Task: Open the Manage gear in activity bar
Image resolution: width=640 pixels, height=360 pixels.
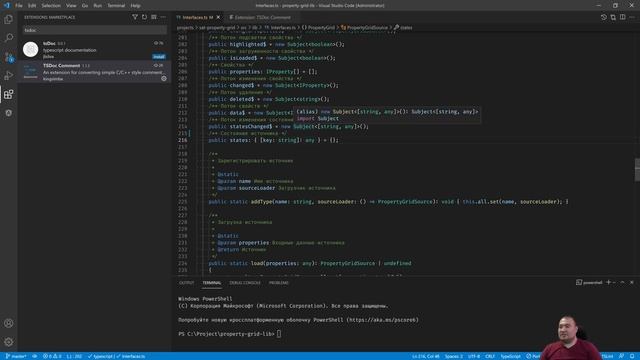Action: pos(9,342)
